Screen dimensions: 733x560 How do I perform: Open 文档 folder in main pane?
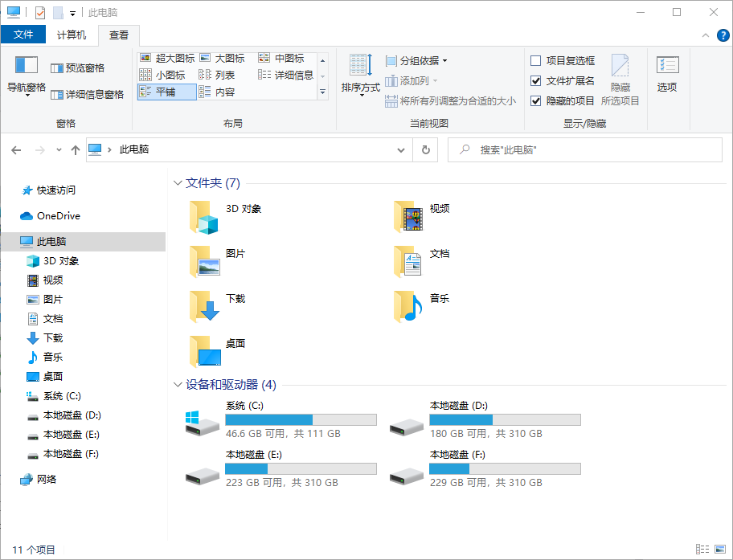(422, 262)
